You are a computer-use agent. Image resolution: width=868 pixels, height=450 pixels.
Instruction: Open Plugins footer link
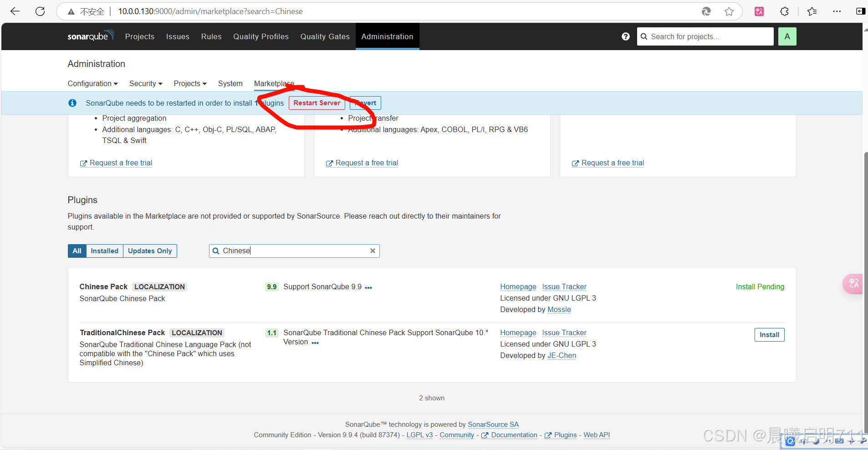[x=561, y=435]
